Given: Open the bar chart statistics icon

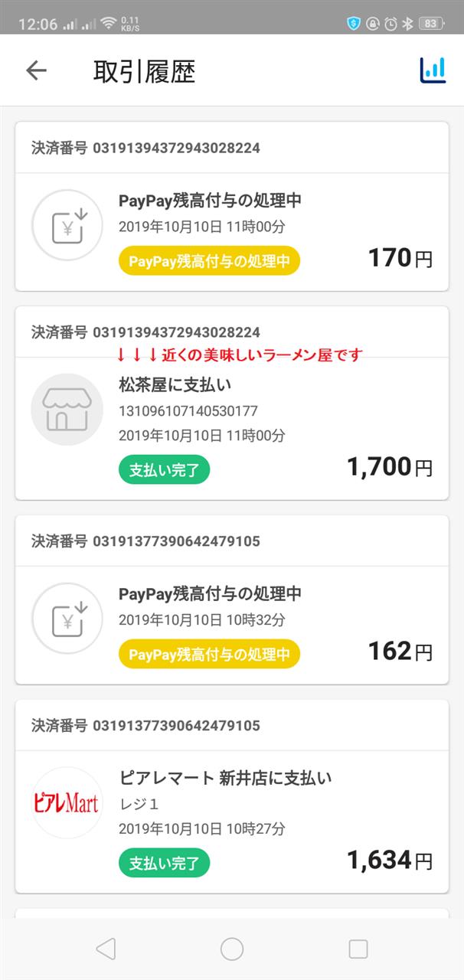Looking at the screenshot, I should pos(433,70).
